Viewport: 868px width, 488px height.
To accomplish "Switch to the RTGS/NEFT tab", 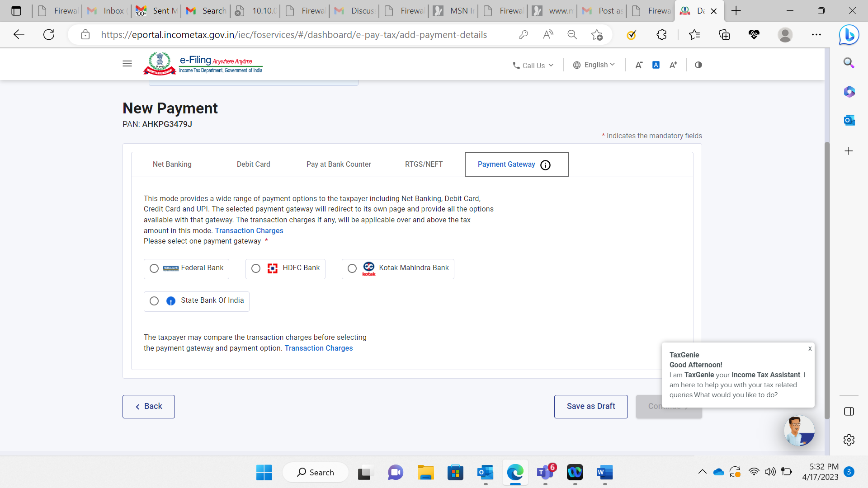I will [x=424, y=164].
